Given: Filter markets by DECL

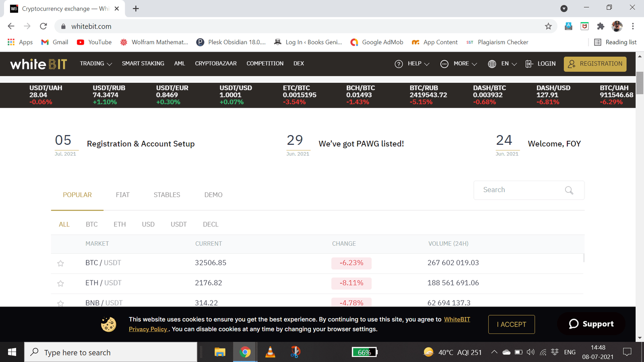Looking at the screenshot, I should click(x=211, y=224).
